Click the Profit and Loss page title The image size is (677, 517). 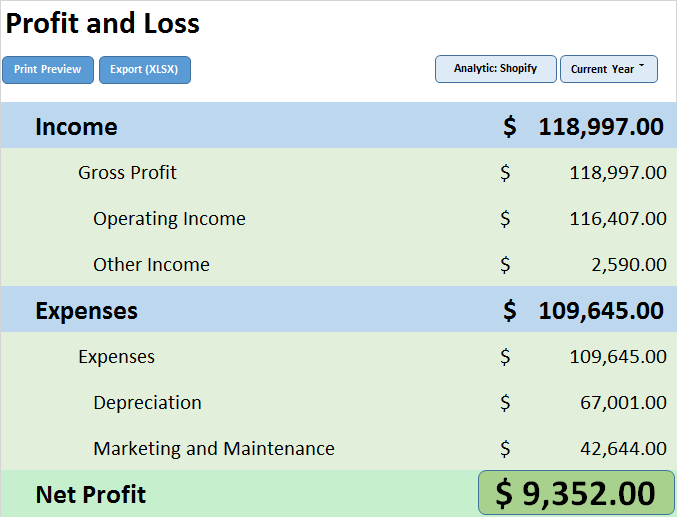pyautogui.click(x=102, y=23)
